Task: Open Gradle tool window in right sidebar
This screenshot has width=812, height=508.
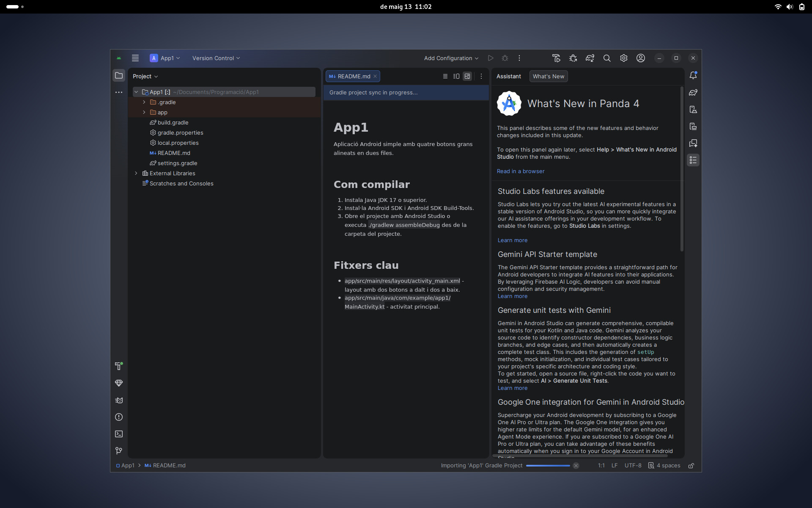Action: (x=693, y=92)
